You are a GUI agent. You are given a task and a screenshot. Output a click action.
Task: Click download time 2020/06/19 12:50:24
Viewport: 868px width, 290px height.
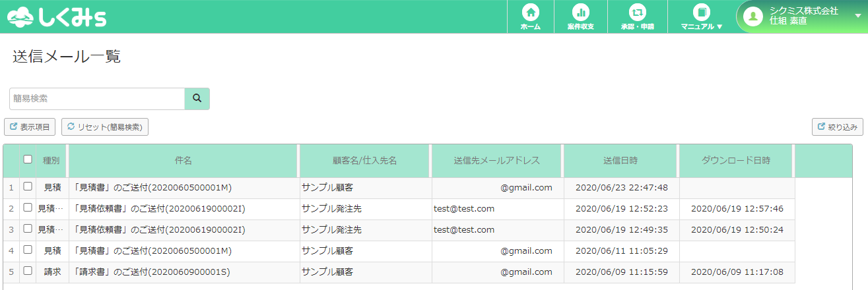click(x=737, y=229)
